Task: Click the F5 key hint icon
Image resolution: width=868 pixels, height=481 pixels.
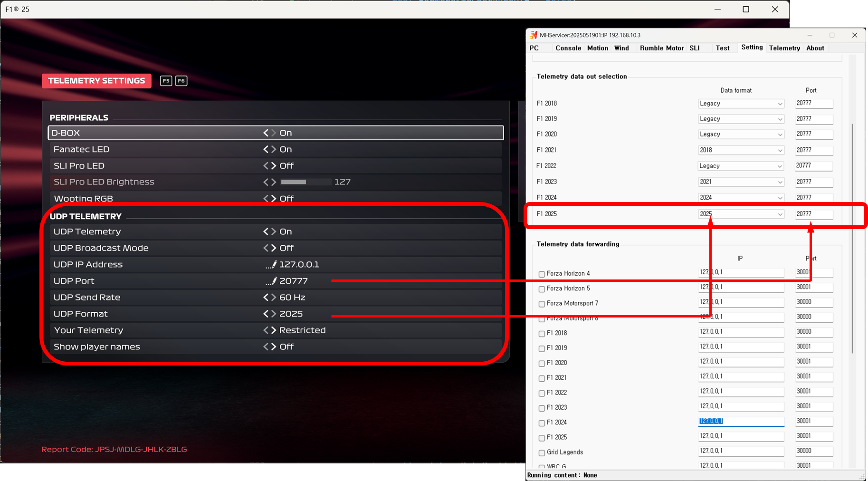Action: coord(166,81)
